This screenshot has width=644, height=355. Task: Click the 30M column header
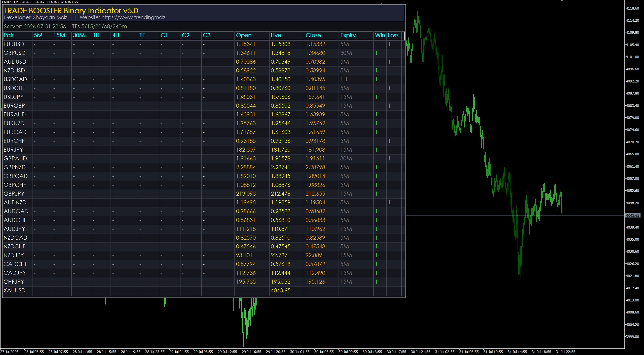79,35
